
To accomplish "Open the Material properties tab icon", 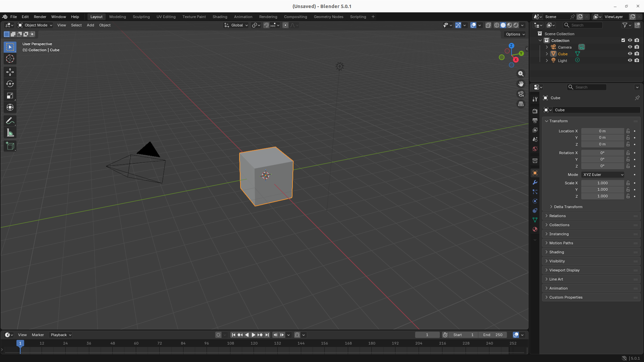I will pyautogui.click(x=535, y=229).
